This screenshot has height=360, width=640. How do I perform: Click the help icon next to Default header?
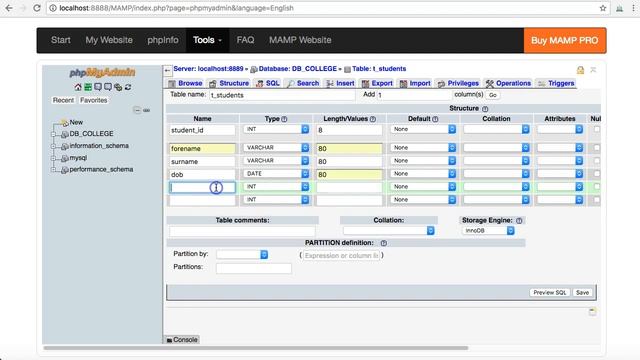[x=435, y=119]
